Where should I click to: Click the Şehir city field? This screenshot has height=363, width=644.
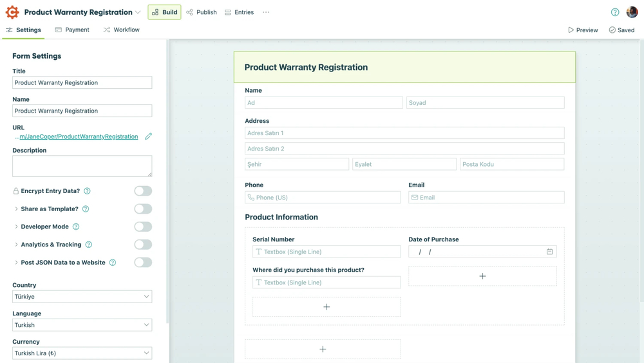tap(297, 164)
